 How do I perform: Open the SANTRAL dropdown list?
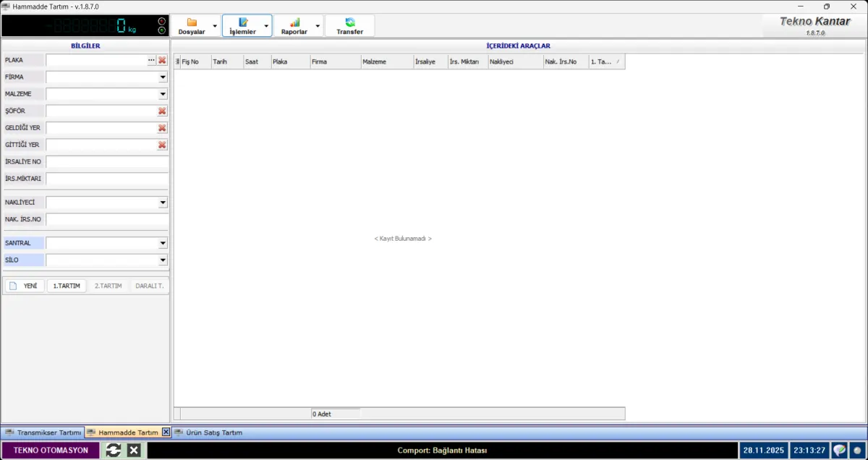[x=163, y=243]
